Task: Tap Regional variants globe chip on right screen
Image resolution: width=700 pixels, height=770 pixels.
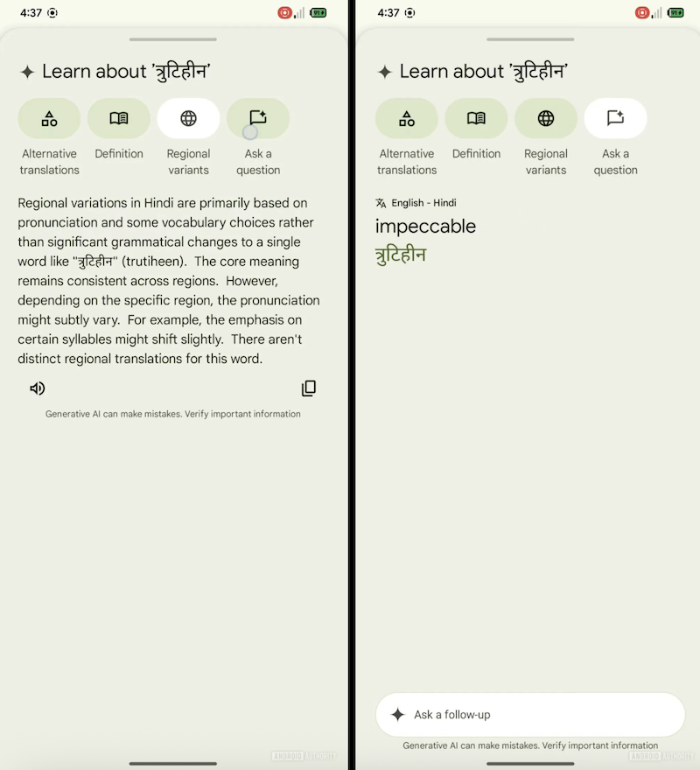Action: (546, 119)
